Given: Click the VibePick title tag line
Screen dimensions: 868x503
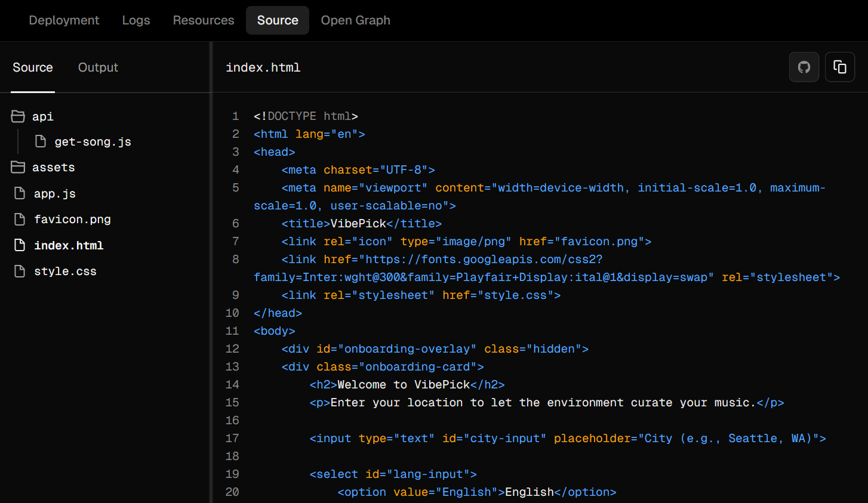Looking at the screenshot, I should (x=362, y=224).
